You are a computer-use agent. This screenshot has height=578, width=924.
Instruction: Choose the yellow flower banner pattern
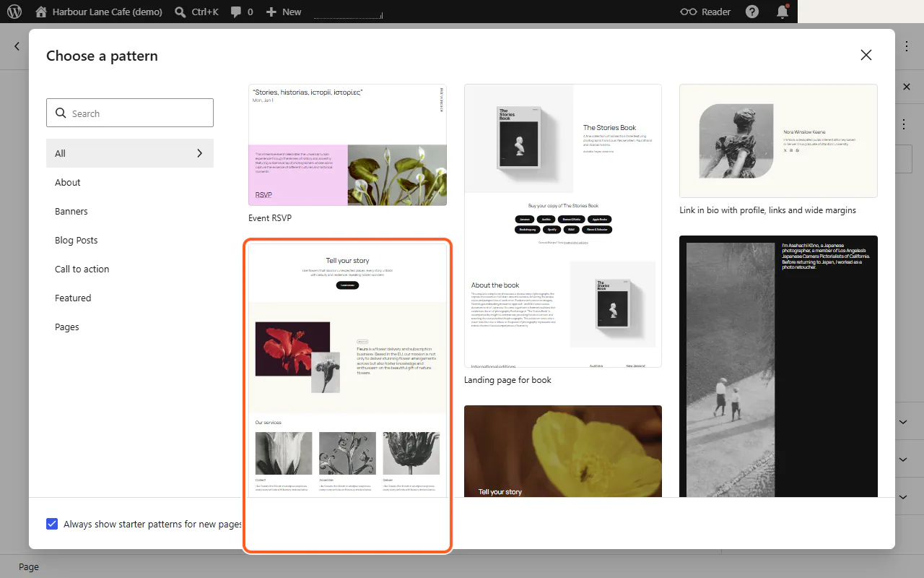pos(563,451)
